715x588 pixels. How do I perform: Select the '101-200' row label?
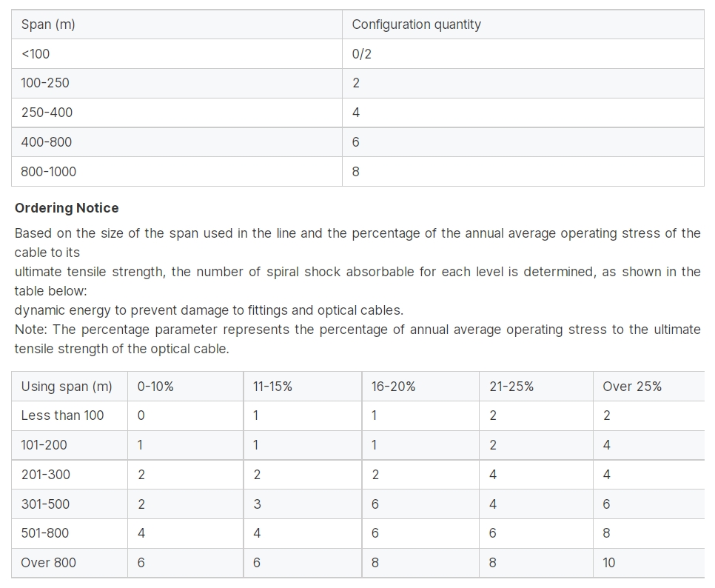[70, 445]
